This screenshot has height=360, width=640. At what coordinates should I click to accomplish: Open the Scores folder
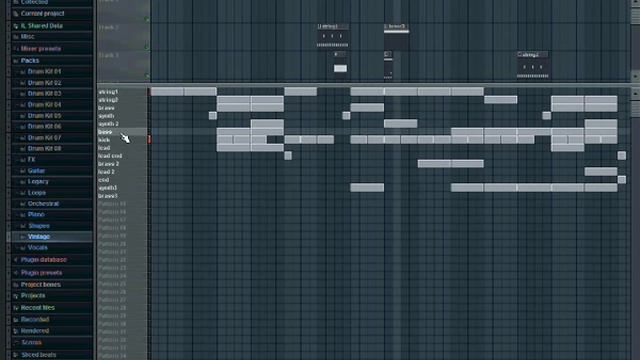coord(31,342)
